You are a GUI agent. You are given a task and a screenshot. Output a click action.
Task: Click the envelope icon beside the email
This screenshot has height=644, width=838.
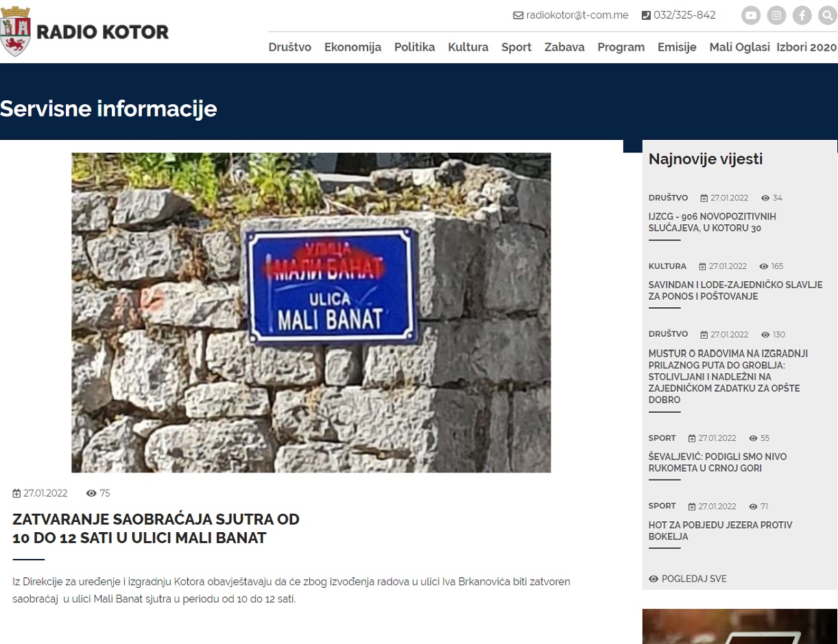click(518, 15)
